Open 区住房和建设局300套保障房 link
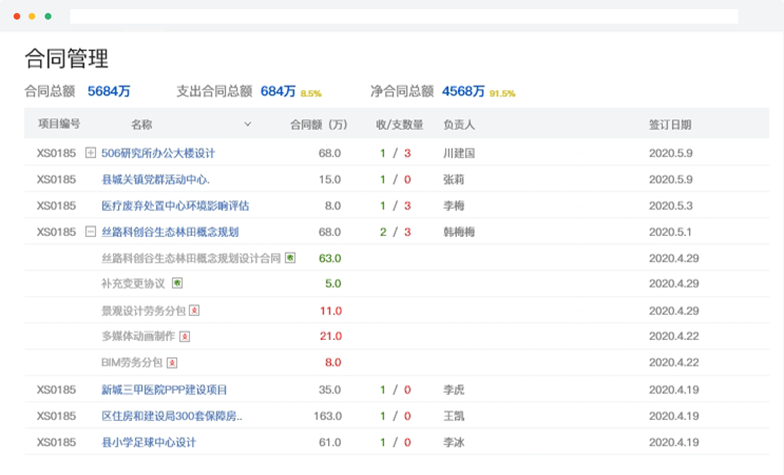The height and width of the screenshot is (475, 784). point(172,416)
